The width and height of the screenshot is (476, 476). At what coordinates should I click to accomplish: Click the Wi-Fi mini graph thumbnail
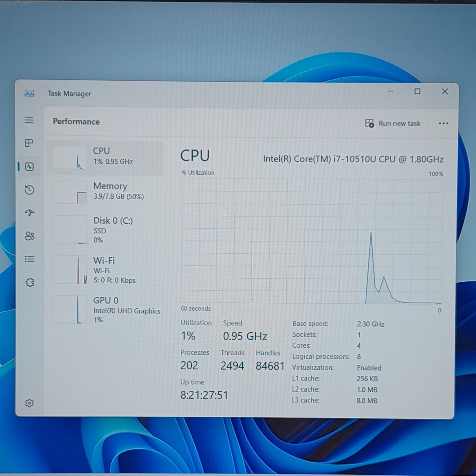point(70,270)
